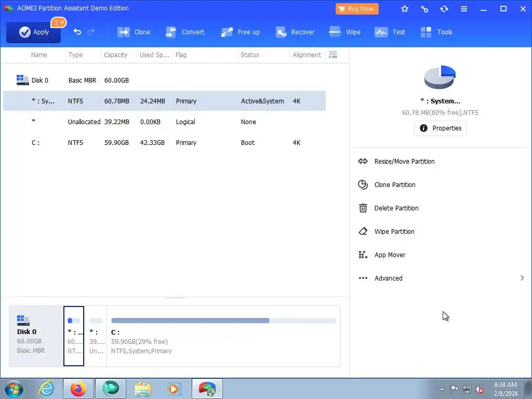The height and width of the screenshot is (399, 532).
Task: Sort by the Capacity column header
Action: click(x=115, y=55)
